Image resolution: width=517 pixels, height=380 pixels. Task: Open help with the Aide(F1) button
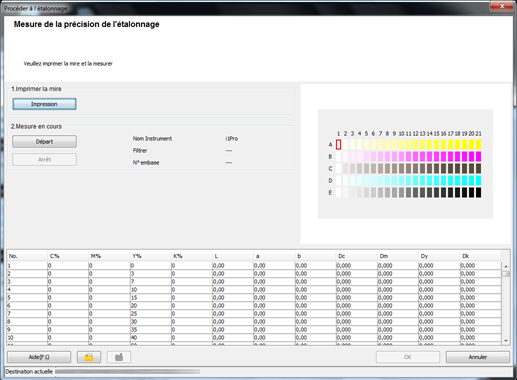click(x=39, y=357)
